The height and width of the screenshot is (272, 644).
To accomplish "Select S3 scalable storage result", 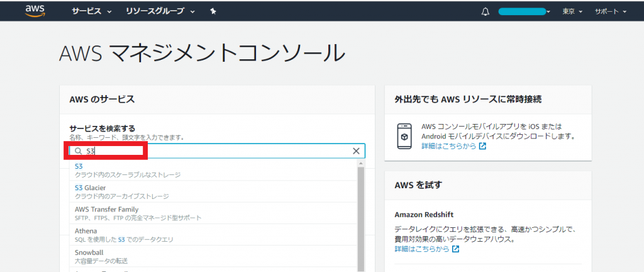I will (213, 170).
